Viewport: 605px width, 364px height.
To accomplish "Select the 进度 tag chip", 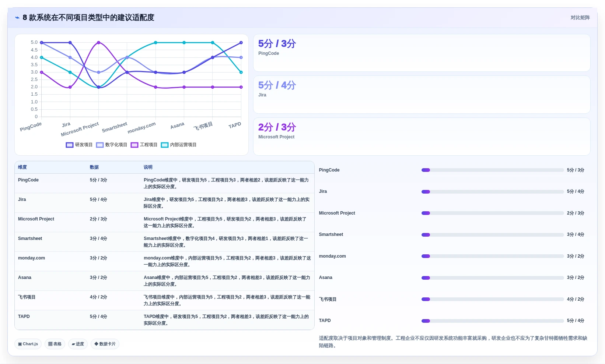I will (x=78, y=344).
